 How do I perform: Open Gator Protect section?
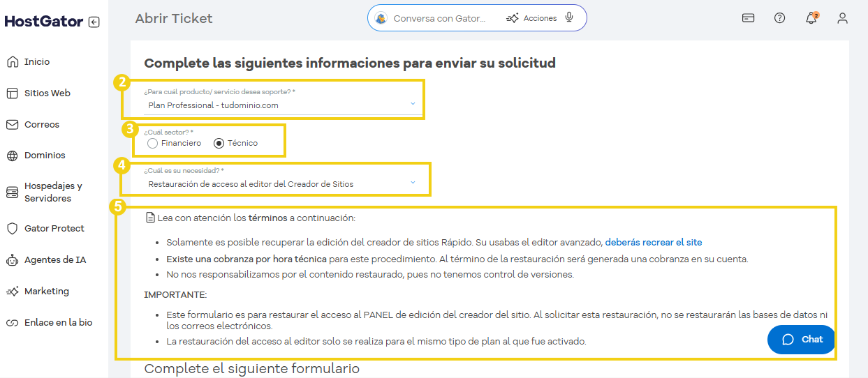[54, 229]
